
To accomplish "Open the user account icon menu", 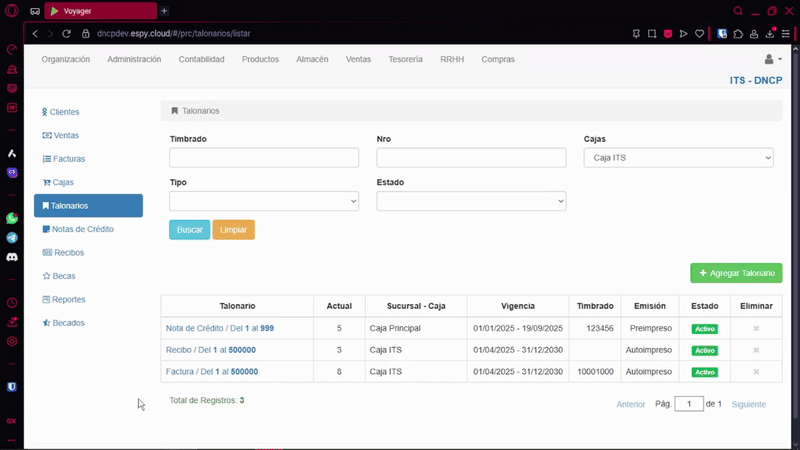I will point(772,60).
